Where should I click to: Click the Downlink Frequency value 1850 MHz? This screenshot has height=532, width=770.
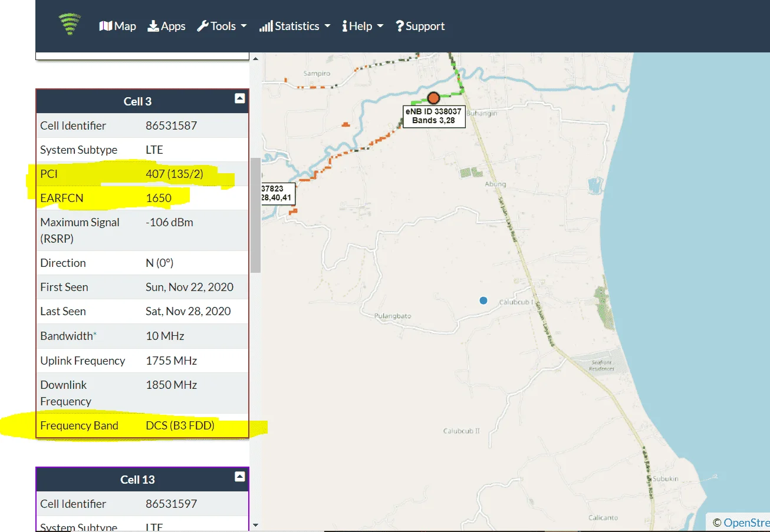pos(171,385)
